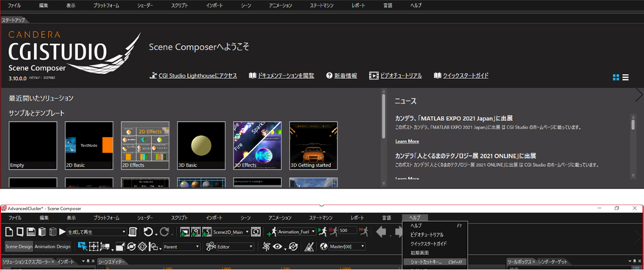Open the 3D Getting started template thumbnail
The height and width of the screenshot is (270, 644).
coord(313,145)
